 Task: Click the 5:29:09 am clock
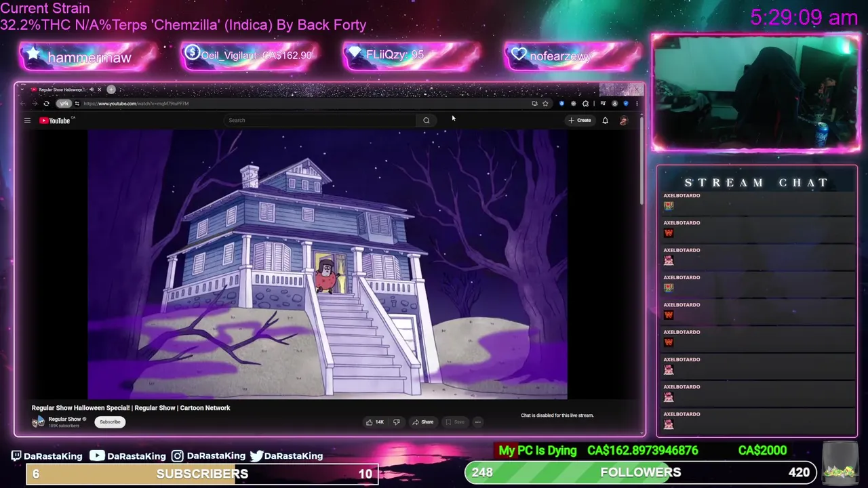click(804, 18)
